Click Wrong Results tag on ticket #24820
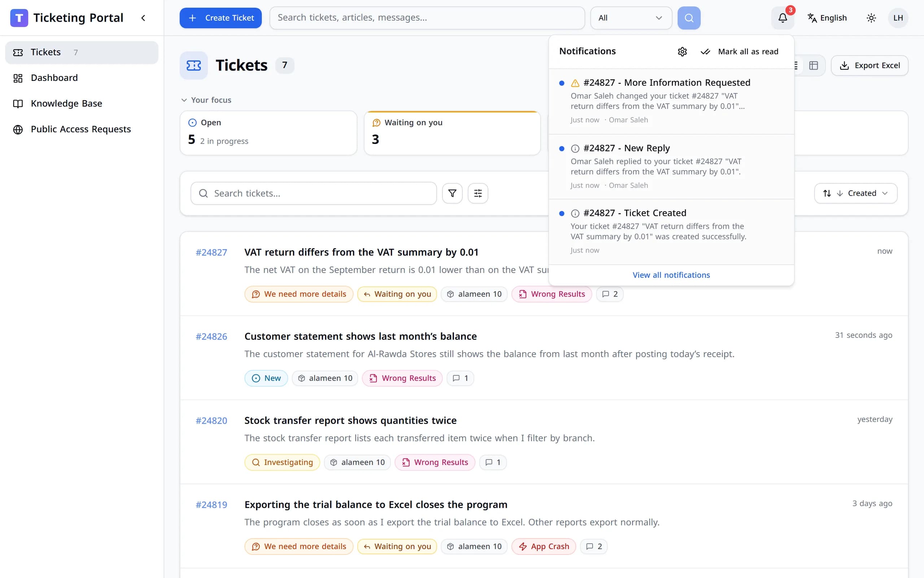Screen dimensions: 924x578 pyautogui.click(x=435, y=462)
